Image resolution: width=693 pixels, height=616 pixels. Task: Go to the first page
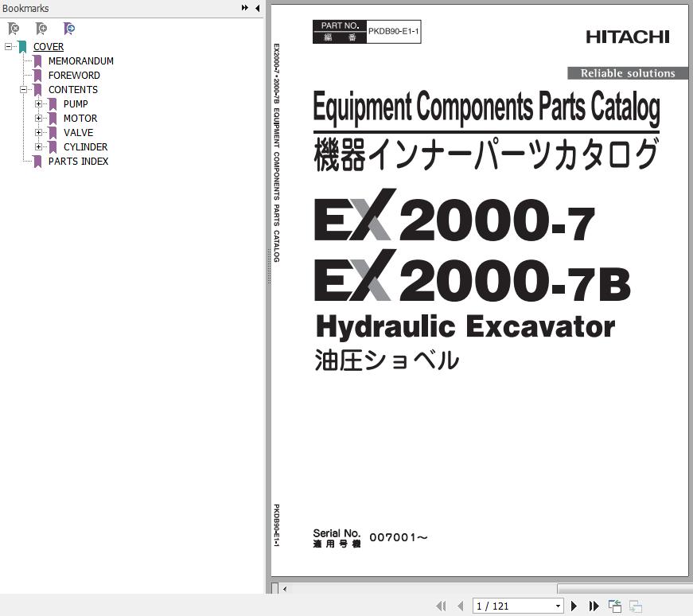(441, 606)
